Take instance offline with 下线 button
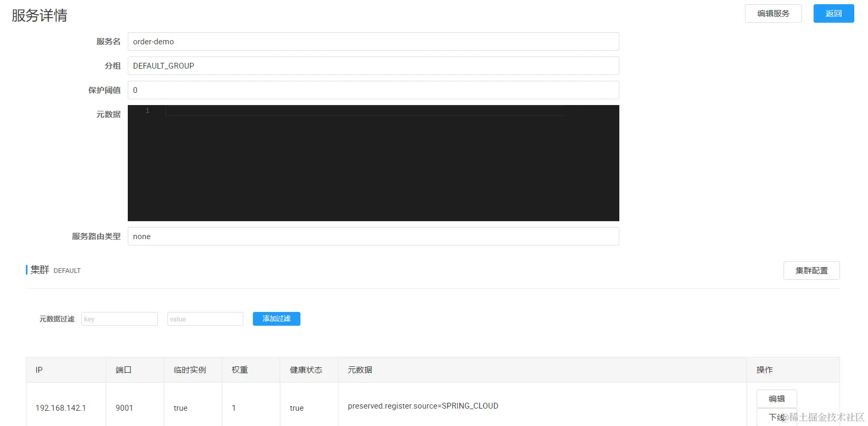 click(x=777, y=417)
